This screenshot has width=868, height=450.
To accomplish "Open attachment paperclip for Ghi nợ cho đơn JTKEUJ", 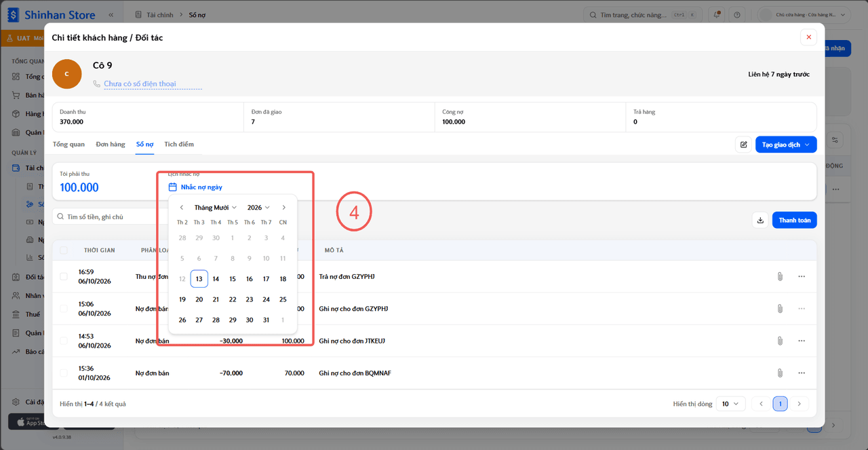I will [x=780, y=341].
